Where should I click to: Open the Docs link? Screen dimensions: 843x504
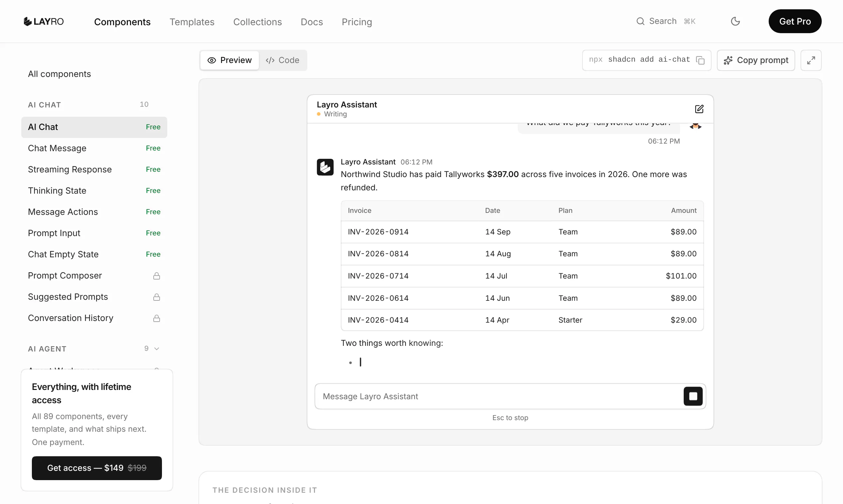point(312,22)
